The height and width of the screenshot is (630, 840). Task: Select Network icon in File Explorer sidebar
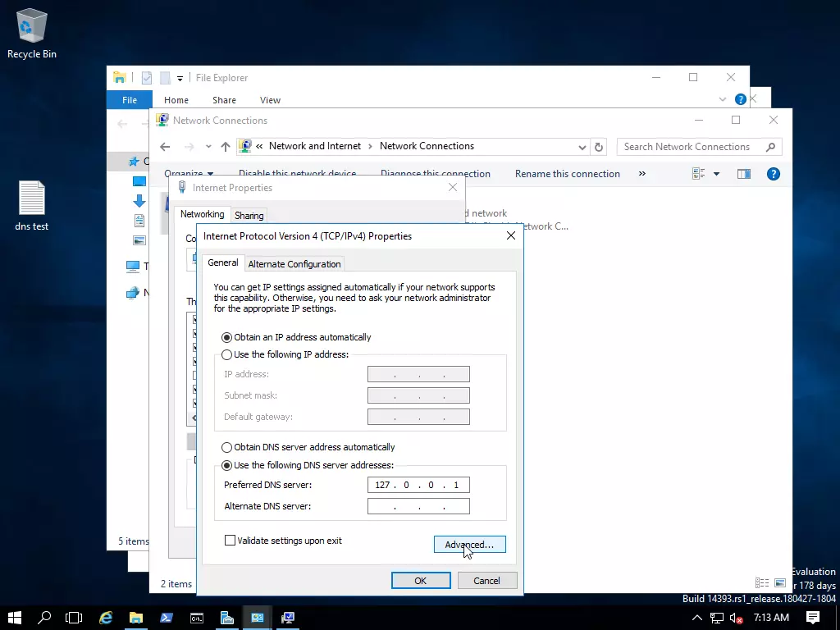(x=132, y=293)
